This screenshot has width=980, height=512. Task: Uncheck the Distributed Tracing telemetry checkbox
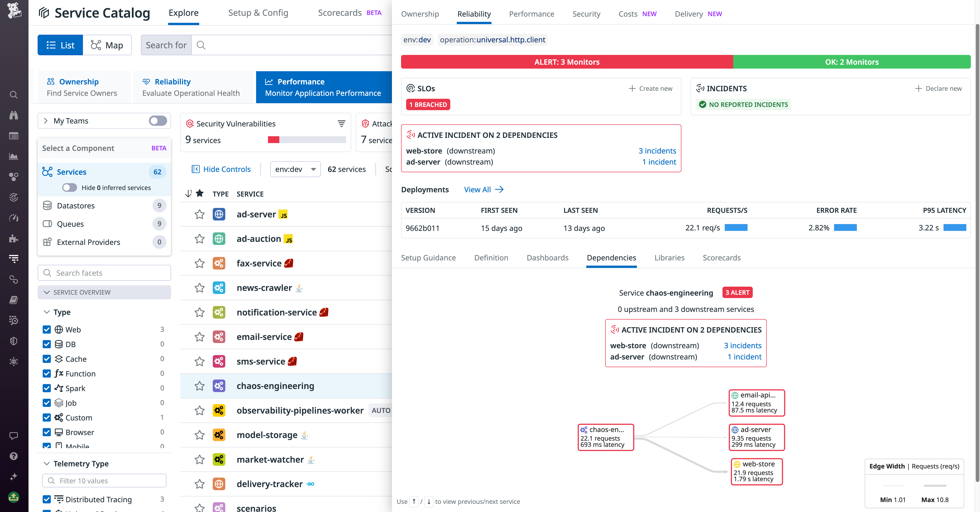pos(47,499)
